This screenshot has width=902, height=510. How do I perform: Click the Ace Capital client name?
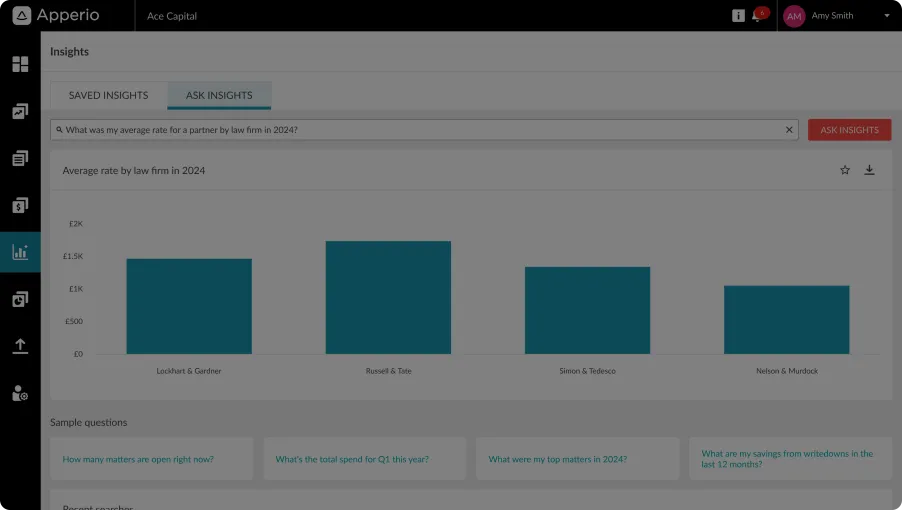point(172,16)
